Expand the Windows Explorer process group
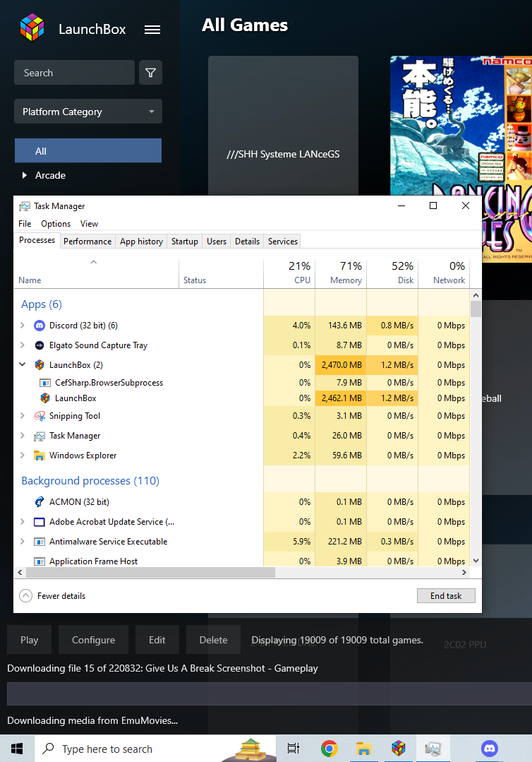Viewport: 532px width, 762px height. coord(23,455)
